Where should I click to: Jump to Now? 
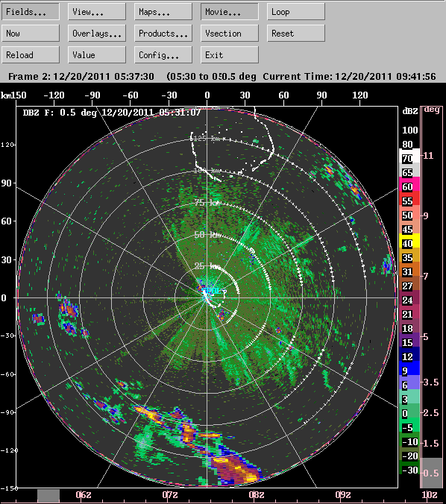31,34
